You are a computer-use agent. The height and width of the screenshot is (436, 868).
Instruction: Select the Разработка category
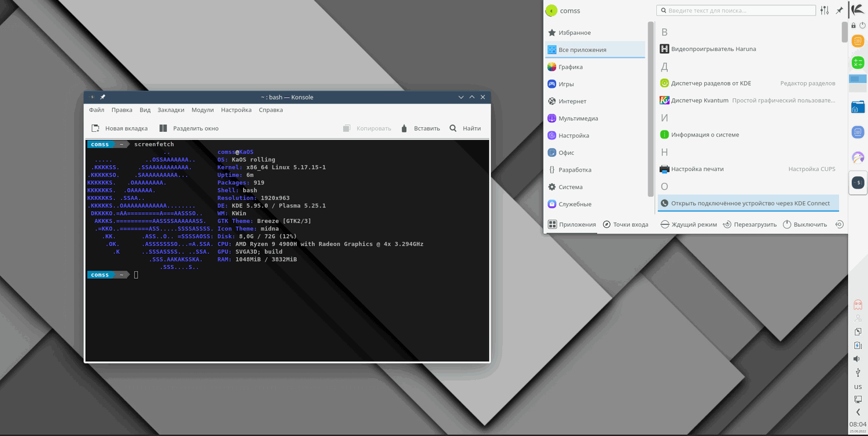click(595, 170)
